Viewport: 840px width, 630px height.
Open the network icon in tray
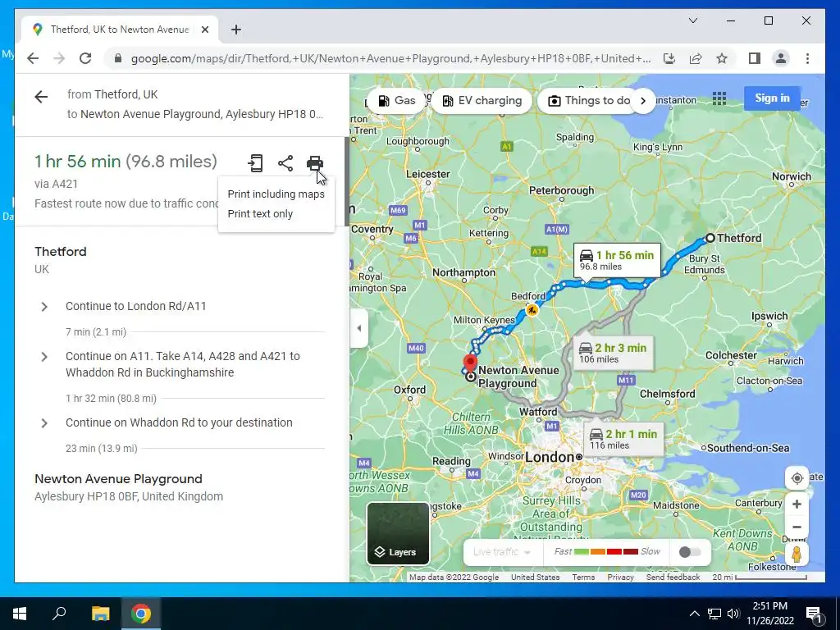[714, 614]
